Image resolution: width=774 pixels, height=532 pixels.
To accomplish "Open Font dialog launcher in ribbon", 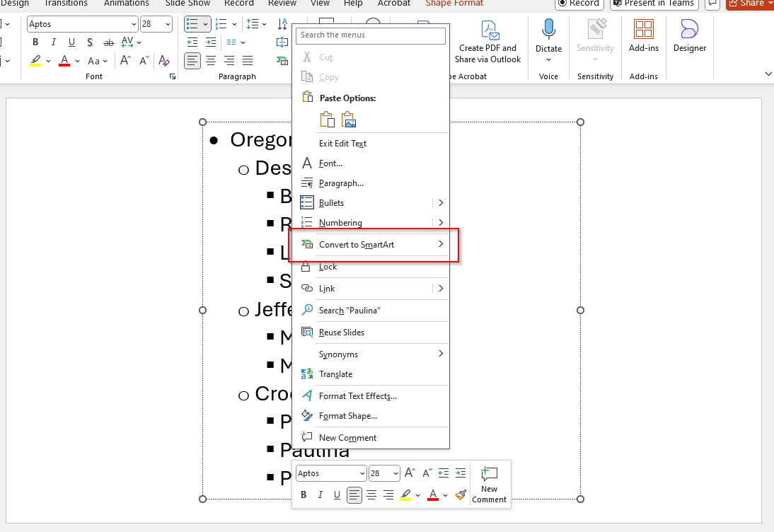I will 172,76.
